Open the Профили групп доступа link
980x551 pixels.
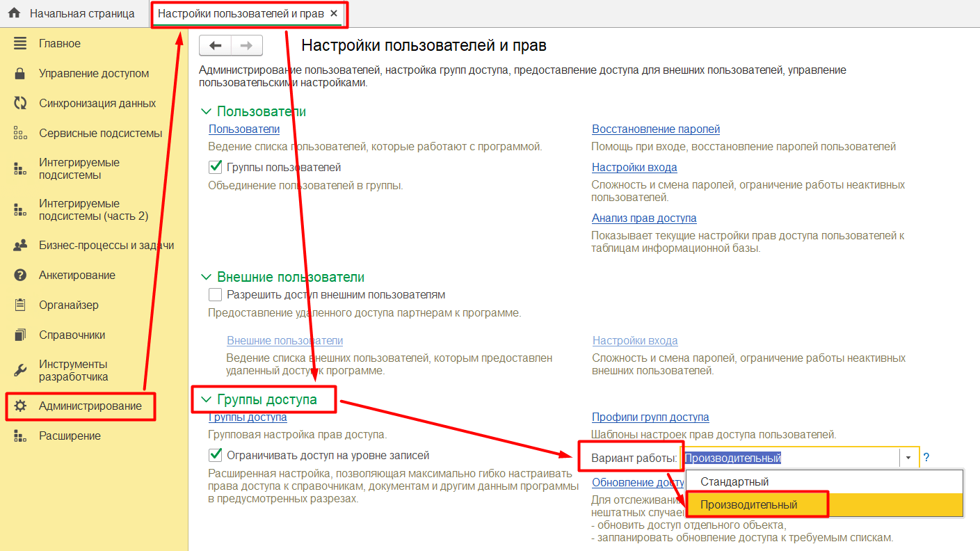point(650,417)
